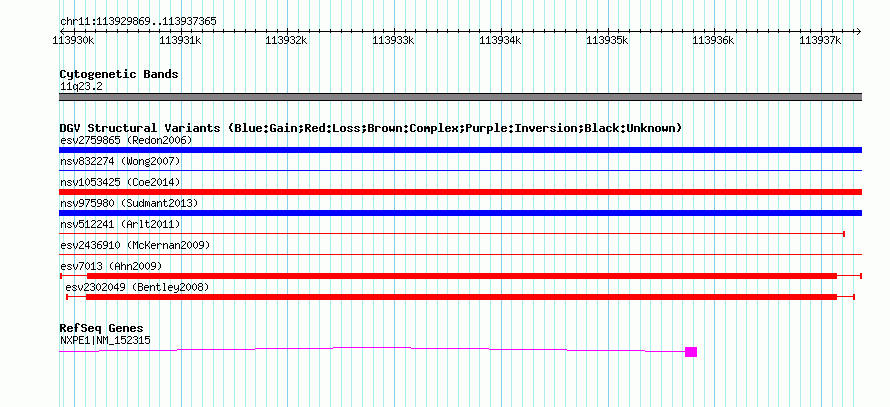Select the esv2436910 (McKernan2009) red line
The width and height of the screenshot is (890, 407).
coord(460,255)
